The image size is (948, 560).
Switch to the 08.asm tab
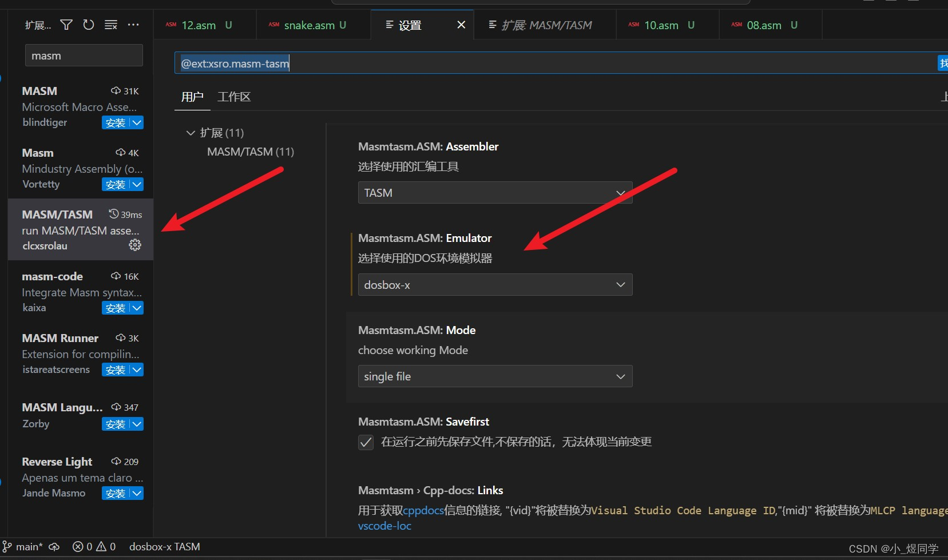[771, 25]
